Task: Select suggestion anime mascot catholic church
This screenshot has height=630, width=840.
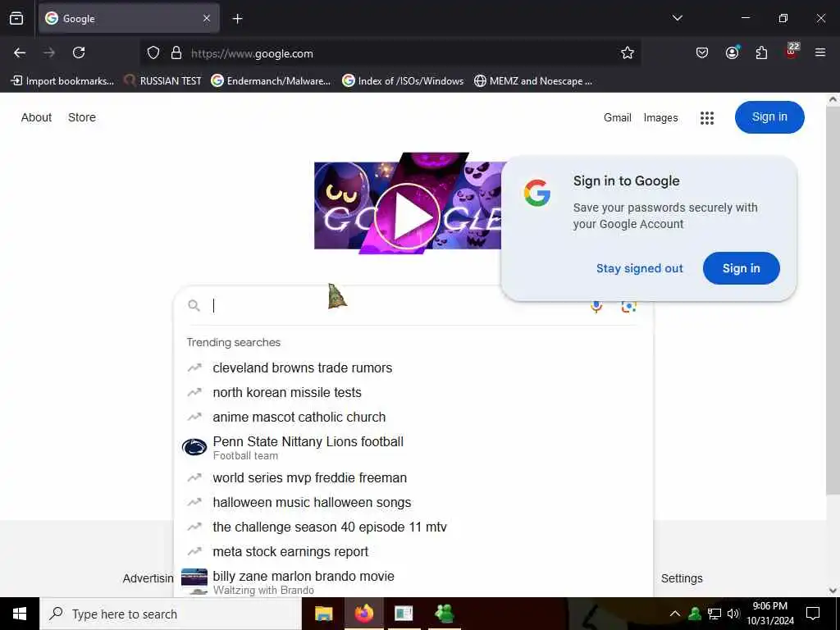Action: click(413, 418)
